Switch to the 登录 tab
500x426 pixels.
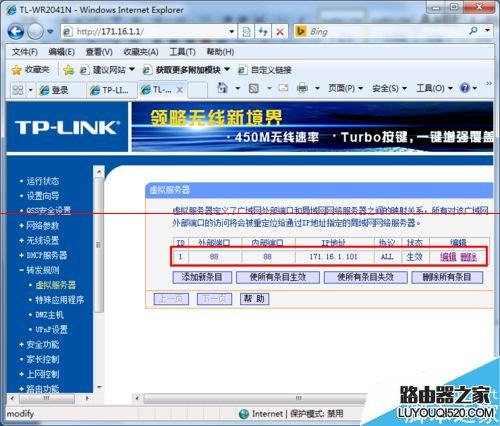tap(60, 90)
